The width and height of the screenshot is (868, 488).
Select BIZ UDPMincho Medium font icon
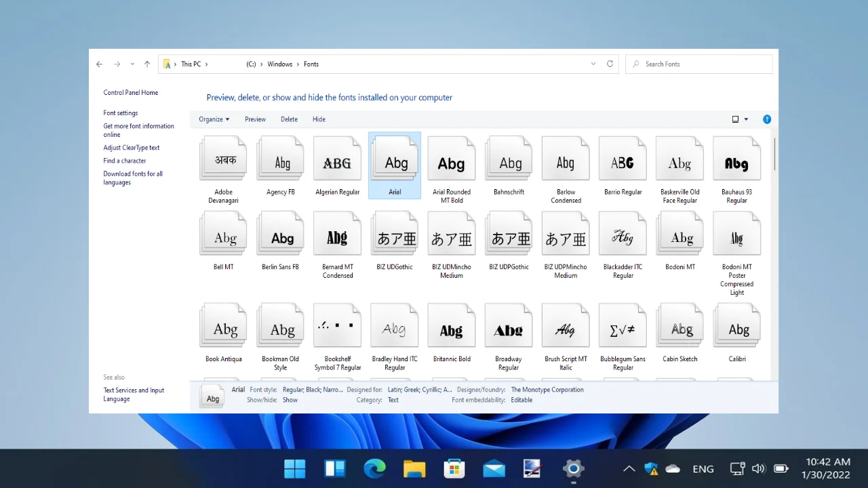pos(566,235)
